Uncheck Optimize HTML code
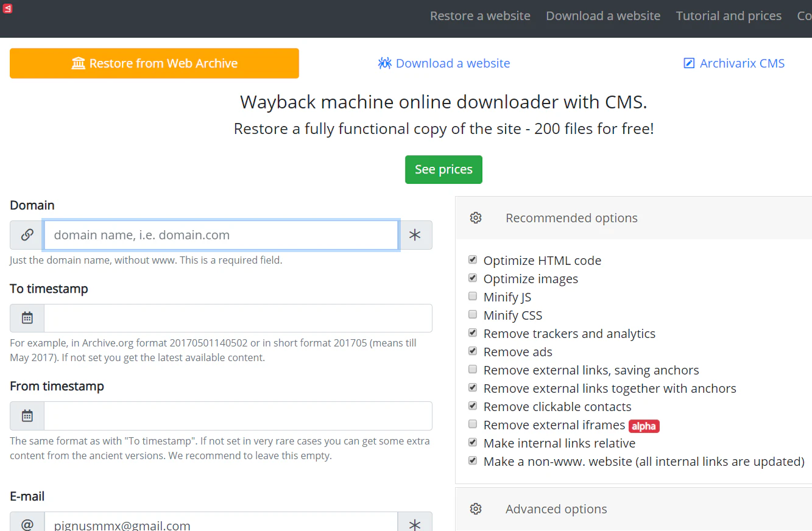The image size is (812, 531). (473, 260)
